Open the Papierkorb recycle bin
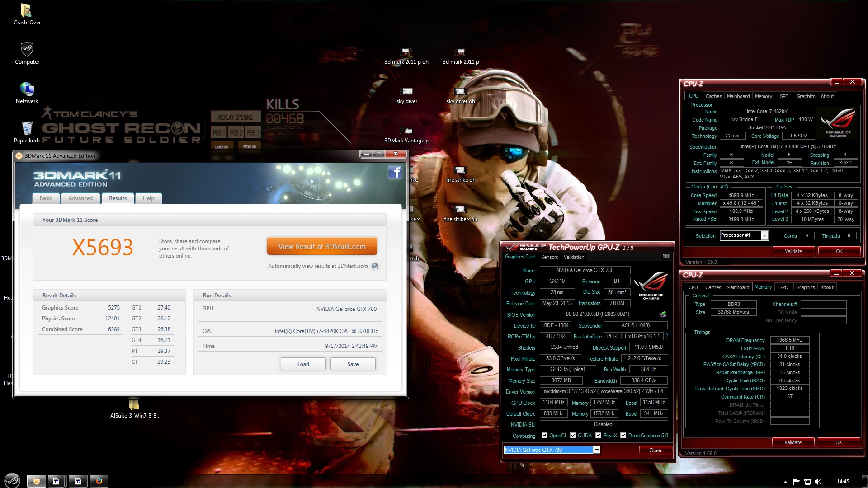Viewport: 868px width, 488px height. tap(27, 132)
